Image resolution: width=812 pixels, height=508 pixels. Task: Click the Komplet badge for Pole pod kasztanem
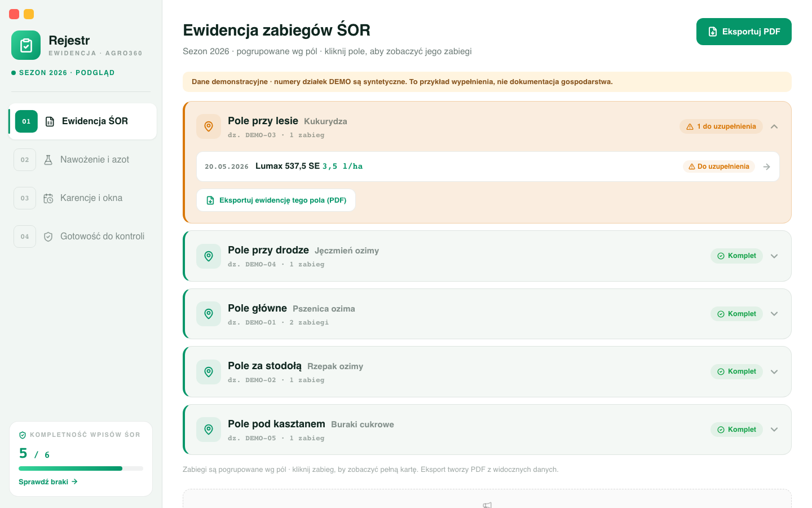point(736,430)
